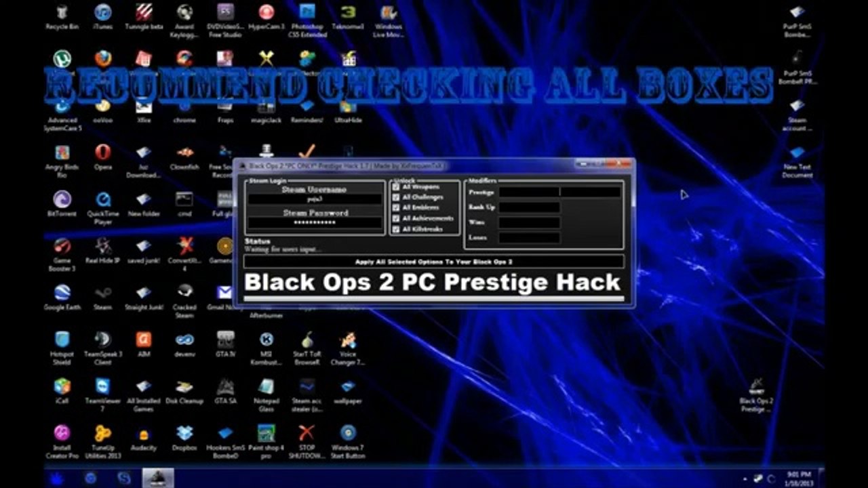
Task: Click the system tray clock
Action: 800,478
